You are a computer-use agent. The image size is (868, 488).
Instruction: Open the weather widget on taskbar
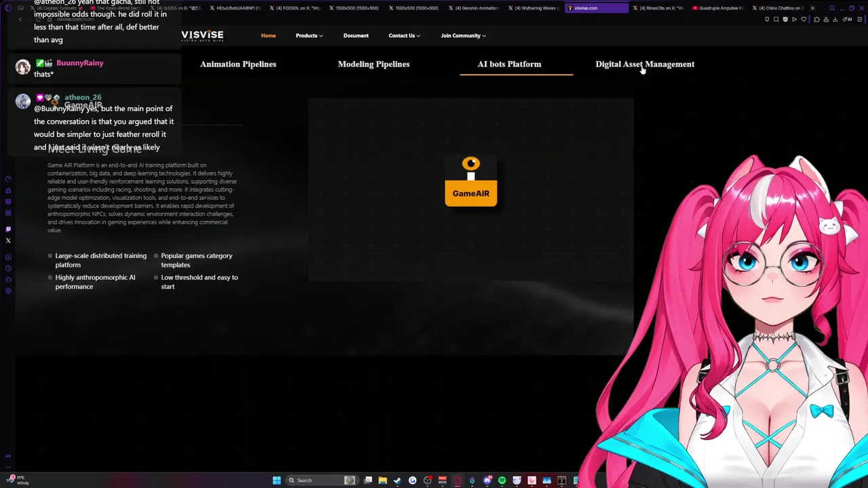click(18, 480)
